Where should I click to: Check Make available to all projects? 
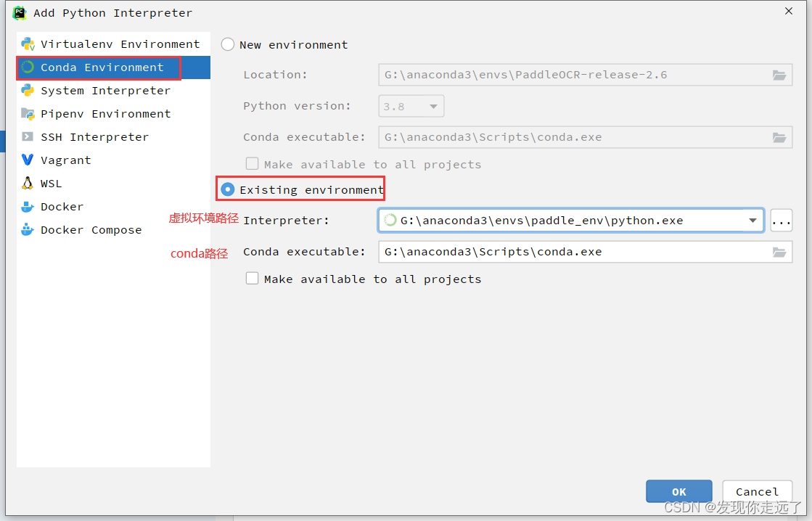[x=252, y=278]
